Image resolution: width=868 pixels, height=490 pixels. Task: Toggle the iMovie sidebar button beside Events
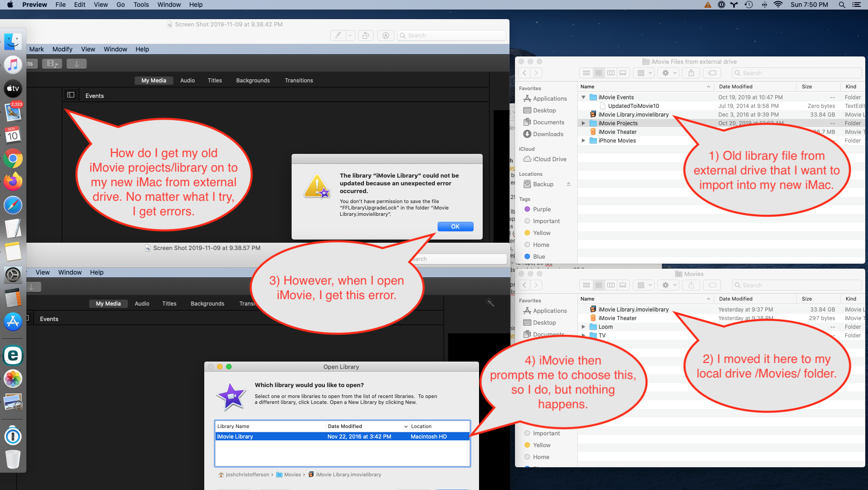pos(71,95)
